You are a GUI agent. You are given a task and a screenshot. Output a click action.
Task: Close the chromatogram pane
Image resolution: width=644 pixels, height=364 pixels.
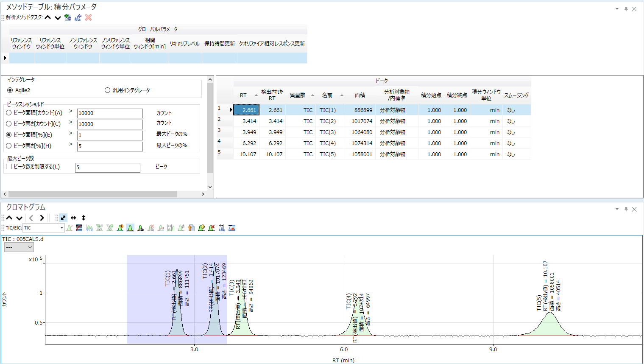click(634, 209)
